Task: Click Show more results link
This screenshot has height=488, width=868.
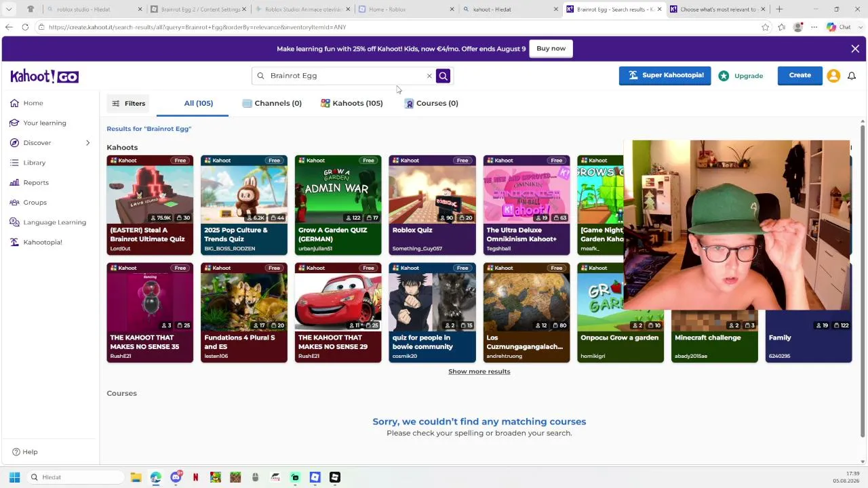Action: pyautogui.click(x=479, y=371)
